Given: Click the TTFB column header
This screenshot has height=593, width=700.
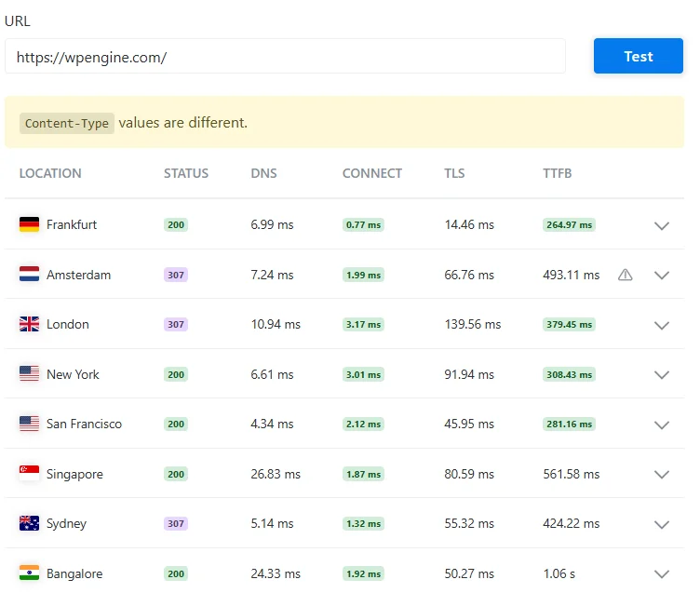Looking at the screenshot, I should point(557,173).
